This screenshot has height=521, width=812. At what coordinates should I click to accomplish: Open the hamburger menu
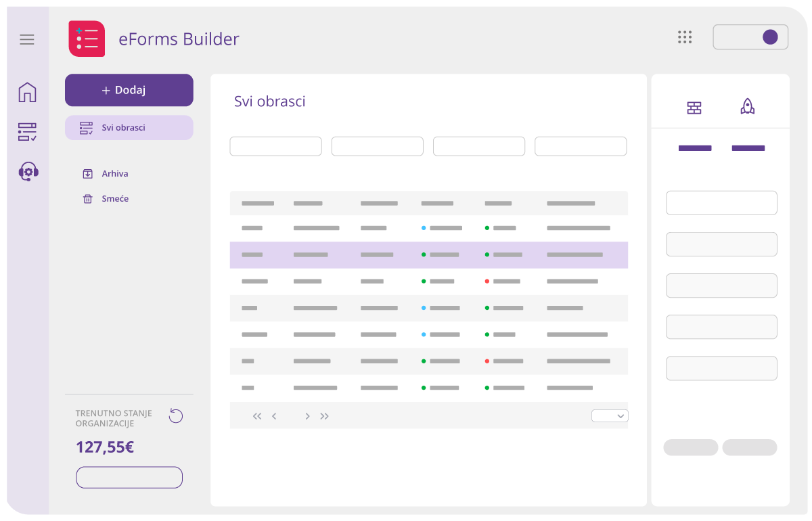(x=27, y=39)
